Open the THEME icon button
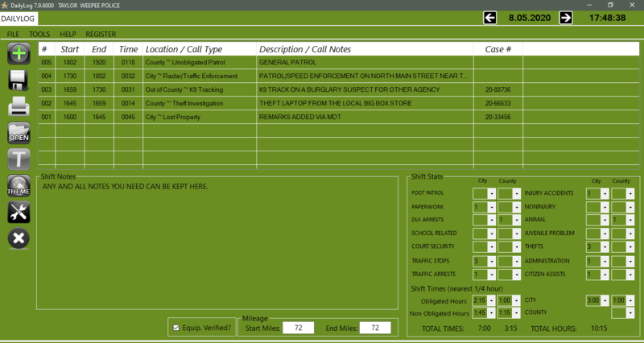The width and height of the screenshot is (644, 343). [x=19, y=186]
